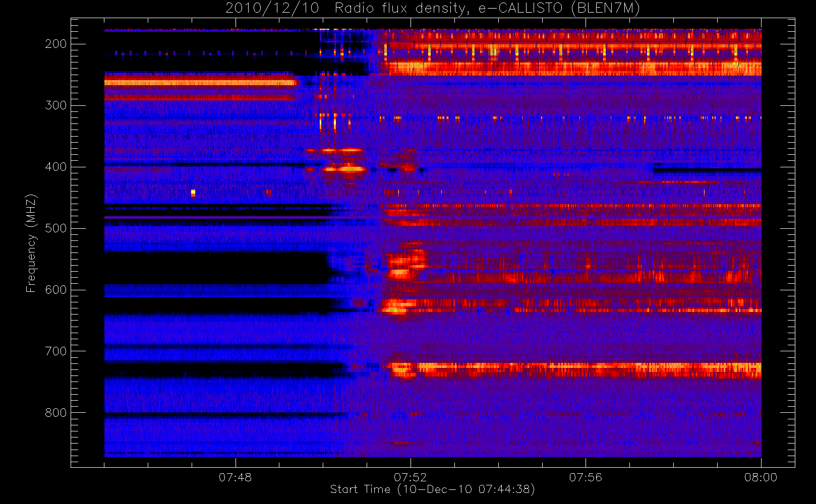Click the 07:56 time tick label
The image size is (816, 504).
(x=586, y=477)
